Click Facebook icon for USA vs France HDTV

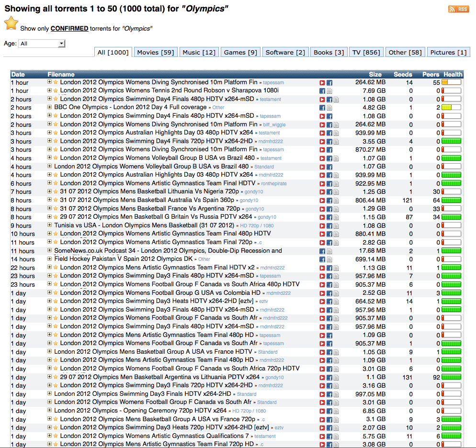(329, 352)
